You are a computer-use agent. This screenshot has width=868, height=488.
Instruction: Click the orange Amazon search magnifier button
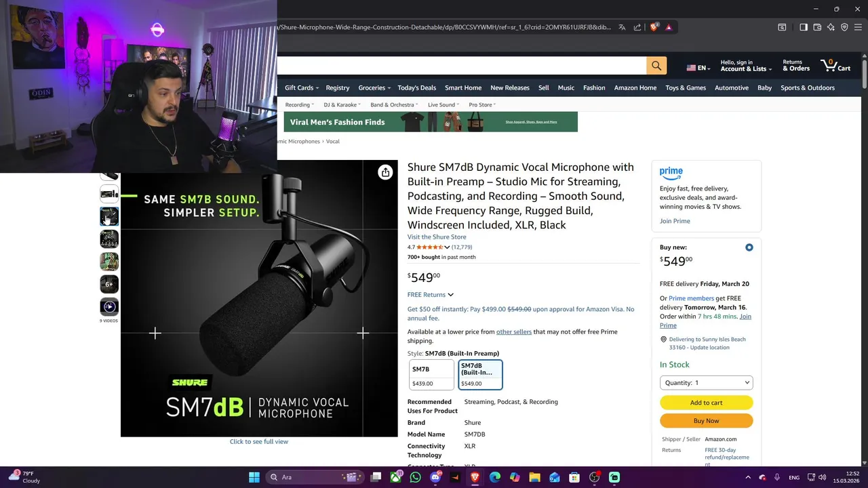(x=656, y=65)
